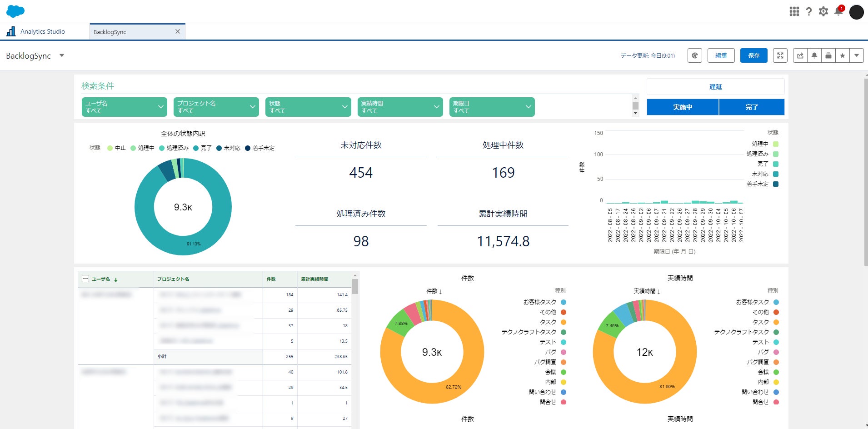Expand the ユーザ名 filter dropdown
The image size is (868, 429).
[124, 107]
